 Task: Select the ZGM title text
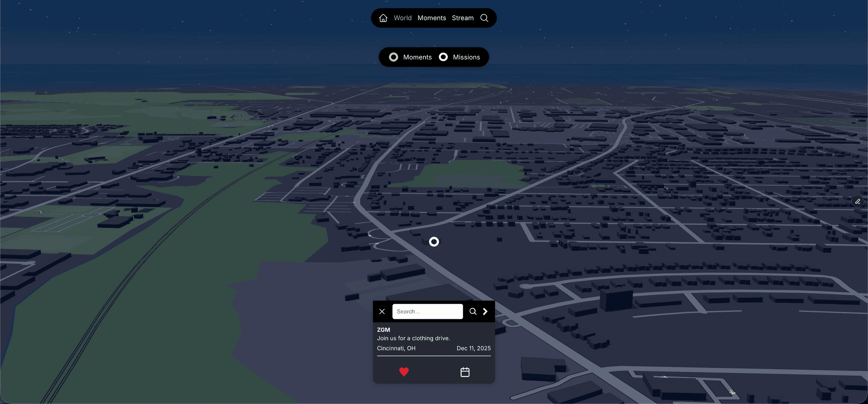pyautogui.click(x=384, y=330)
